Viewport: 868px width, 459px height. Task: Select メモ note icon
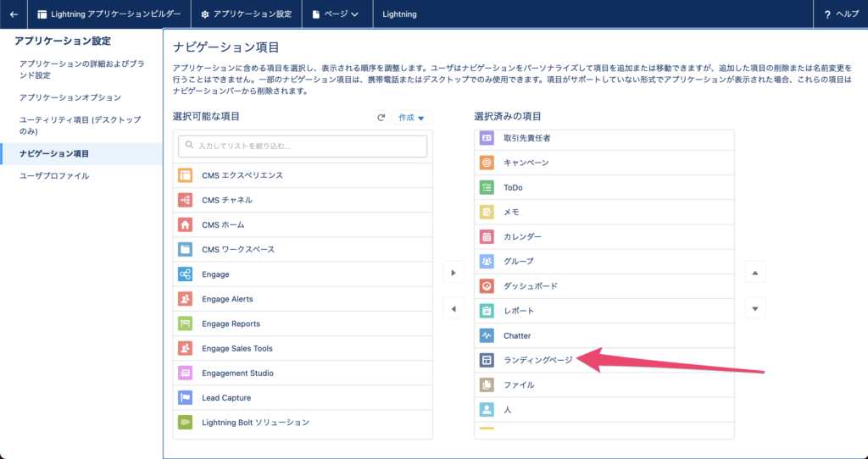click(x=487, y=212)
